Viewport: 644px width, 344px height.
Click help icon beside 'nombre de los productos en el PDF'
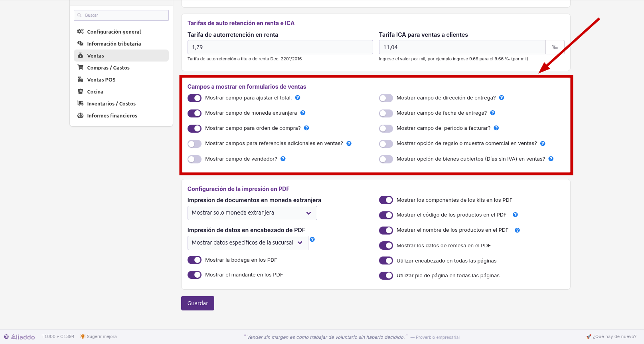517,230
